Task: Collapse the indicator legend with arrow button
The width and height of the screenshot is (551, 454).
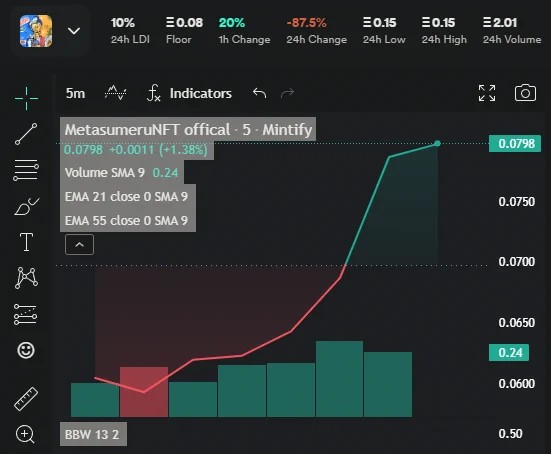Action: (x=79, y=245)
